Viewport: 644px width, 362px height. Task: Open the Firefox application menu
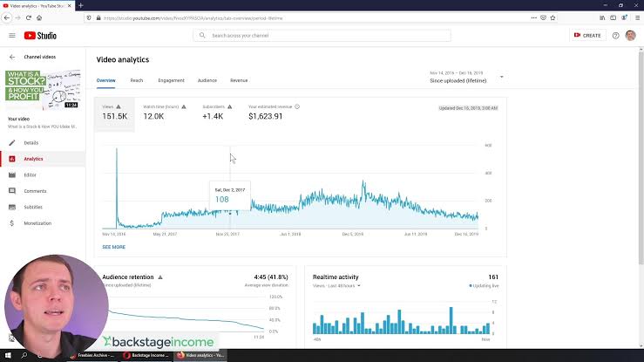click(x=637, y=18)
